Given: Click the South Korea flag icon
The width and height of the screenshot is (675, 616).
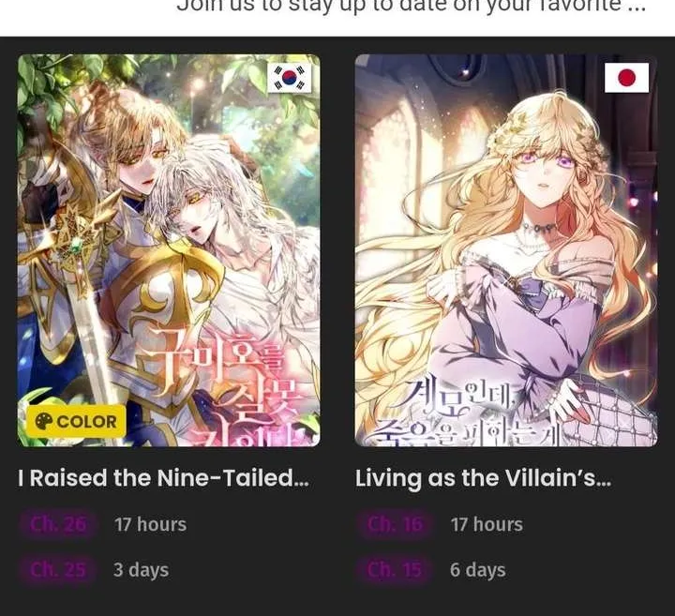Looking at the screenshot, I should tap(290, 78).
